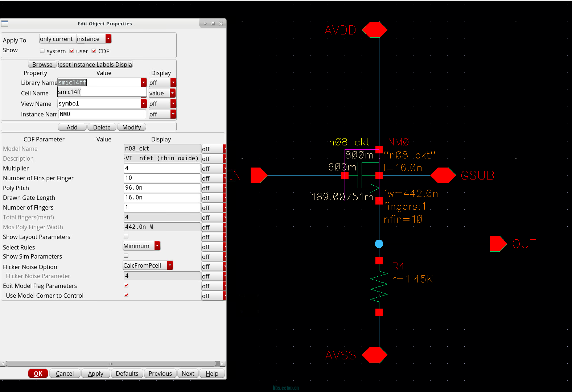The image size is (572, 392).
Task: Toggle Use Model Corner to Control checkbox
Action: (126, 295)
